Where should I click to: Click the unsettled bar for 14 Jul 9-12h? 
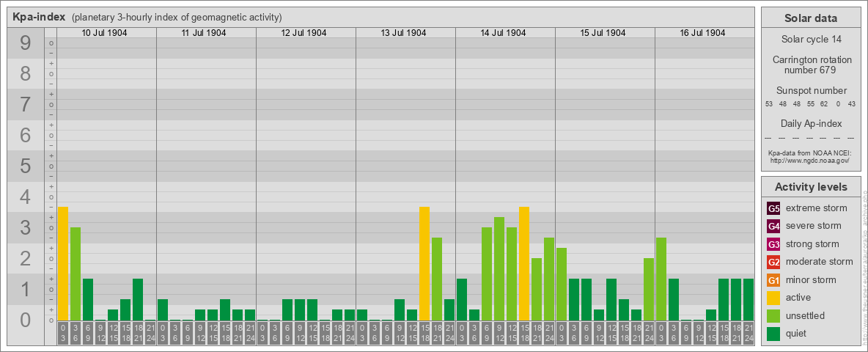click(499, 269)
